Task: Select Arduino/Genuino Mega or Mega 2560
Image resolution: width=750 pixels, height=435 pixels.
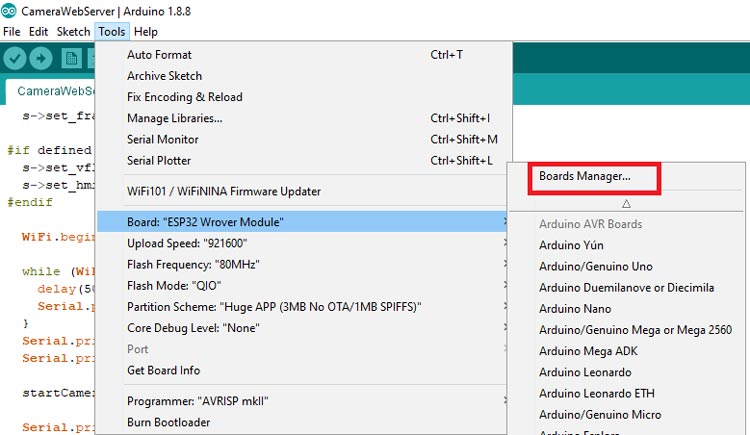Action: 626,330
